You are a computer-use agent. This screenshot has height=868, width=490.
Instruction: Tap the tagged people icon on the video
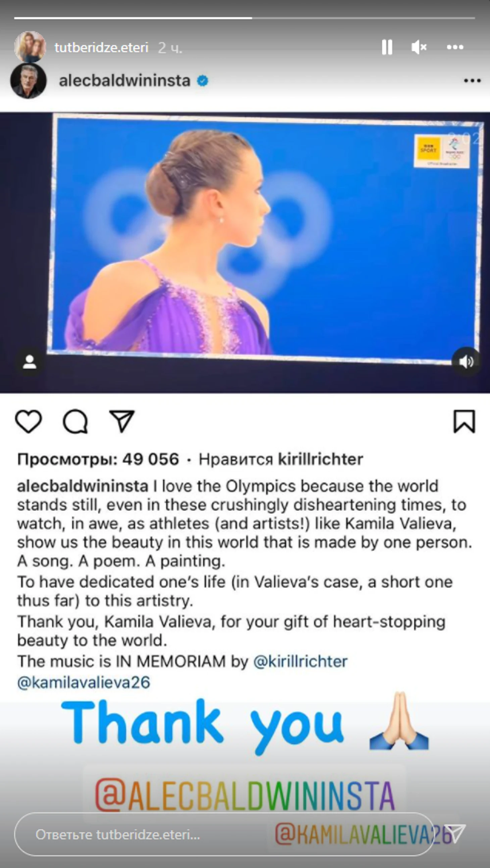click(30, 362)
